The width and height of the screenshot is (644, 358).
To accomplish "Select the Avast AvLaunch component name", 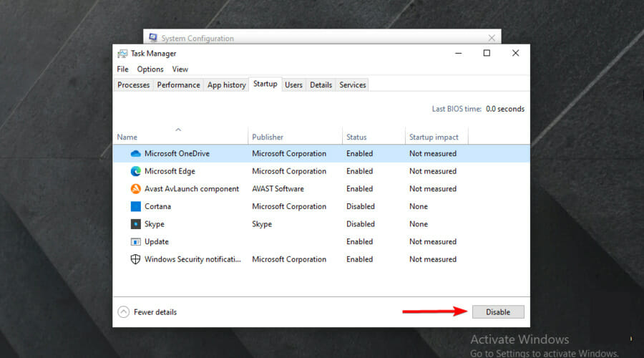I will click(x=191, y=189).
